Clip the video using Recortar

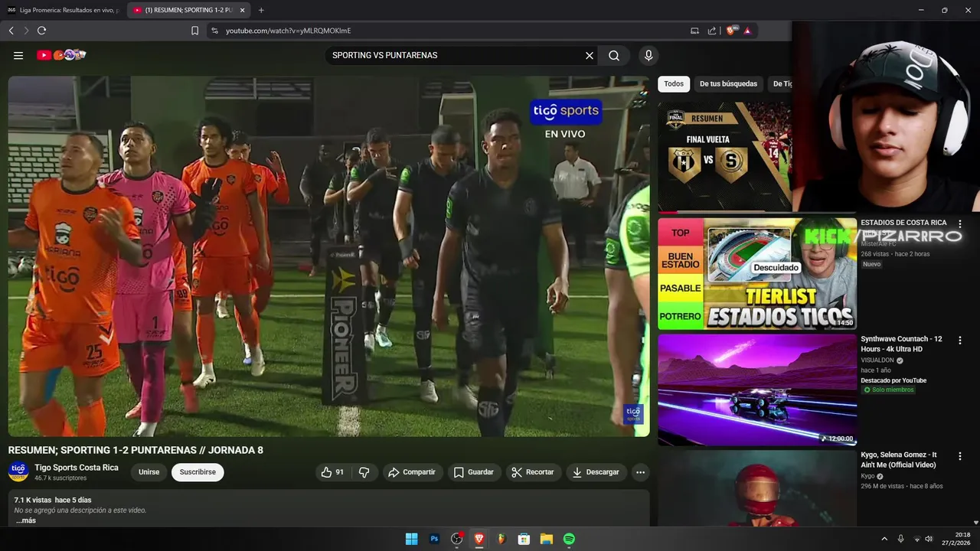pyautogui.click(x=533, y=472)
